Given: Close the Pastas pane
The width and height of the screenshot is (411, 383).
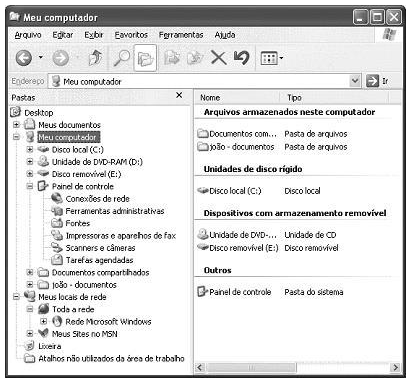Looking at the screenshot, I should [x=179, y=95].
